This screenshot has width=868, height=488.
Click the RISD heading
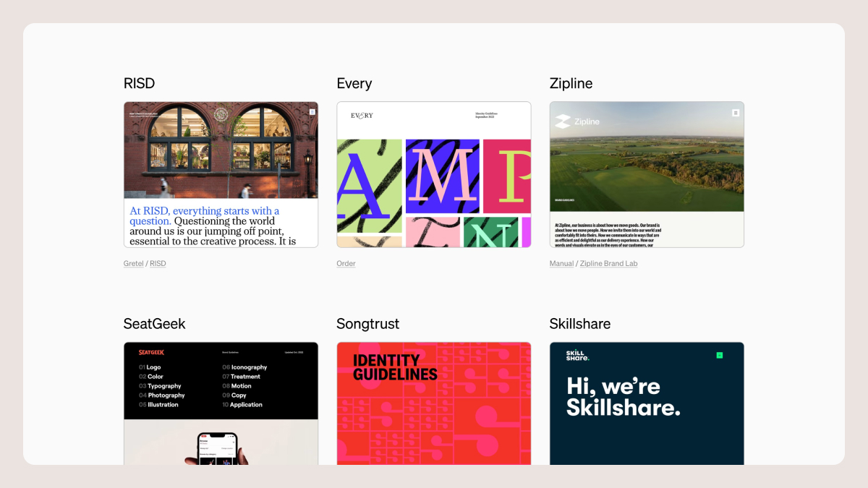coord(139,83)
